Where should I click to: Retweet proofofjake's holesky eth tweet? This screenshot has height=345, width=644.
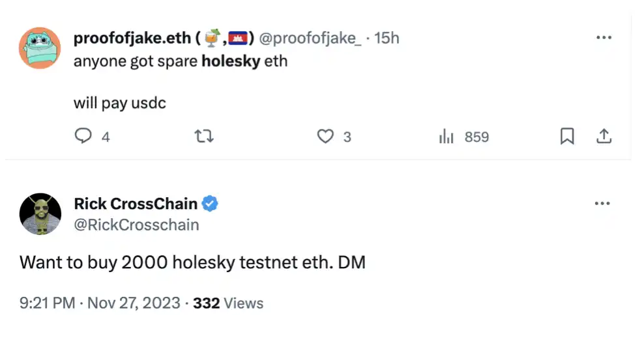point(205,137)
